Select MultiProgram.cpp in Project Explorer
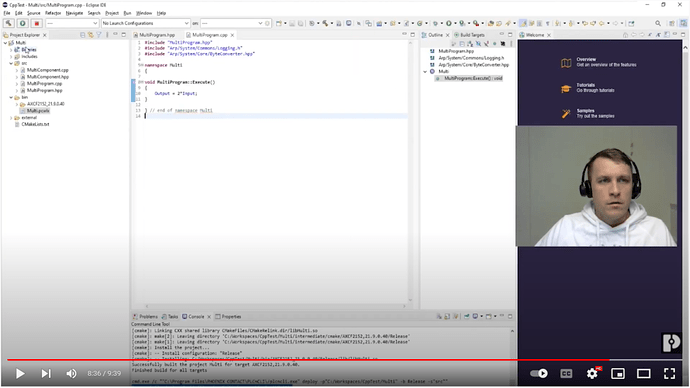690x388 pixels. [44, 84]
